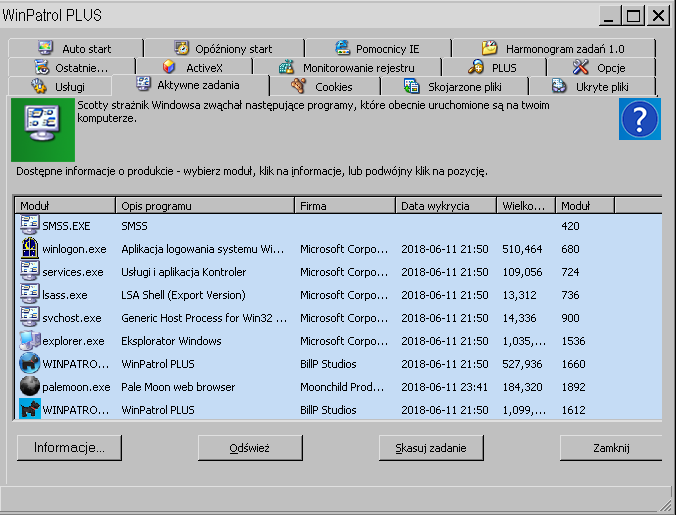Click the Usługi gear icon
676x515 pixels.
[x=39, y=86]
